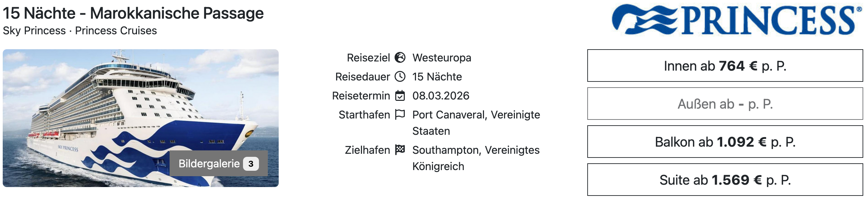Image resolution: width=868 pixels, height=203 pixels.
Task: Click the travel date 08.03.2026
Action: coord(441,96)
